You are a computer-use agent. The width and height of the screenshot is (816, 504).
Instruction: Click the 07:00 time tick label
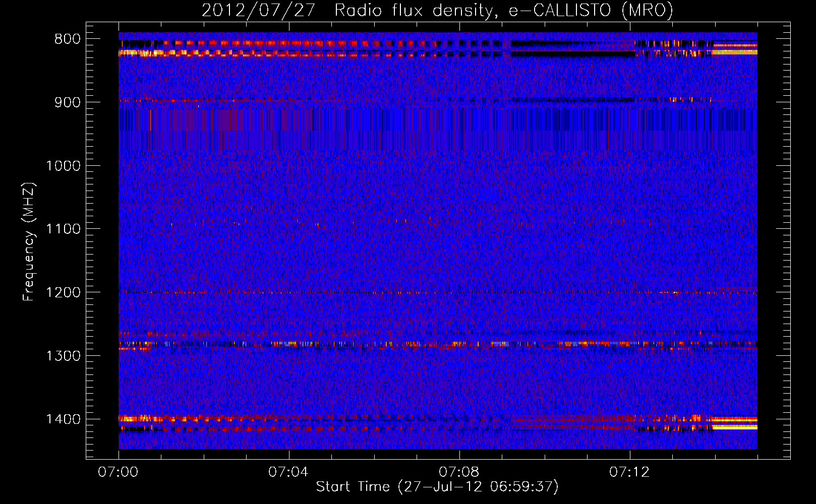point(118,472)
